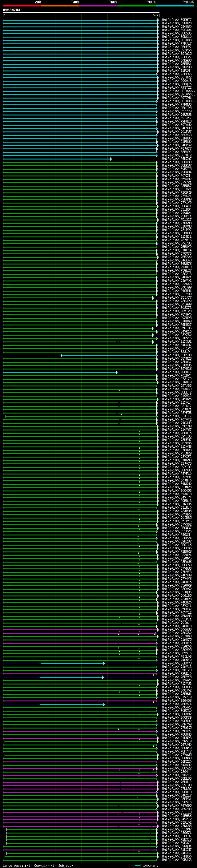Click label UniRef100_Q4C3U9

click(177, 423)
